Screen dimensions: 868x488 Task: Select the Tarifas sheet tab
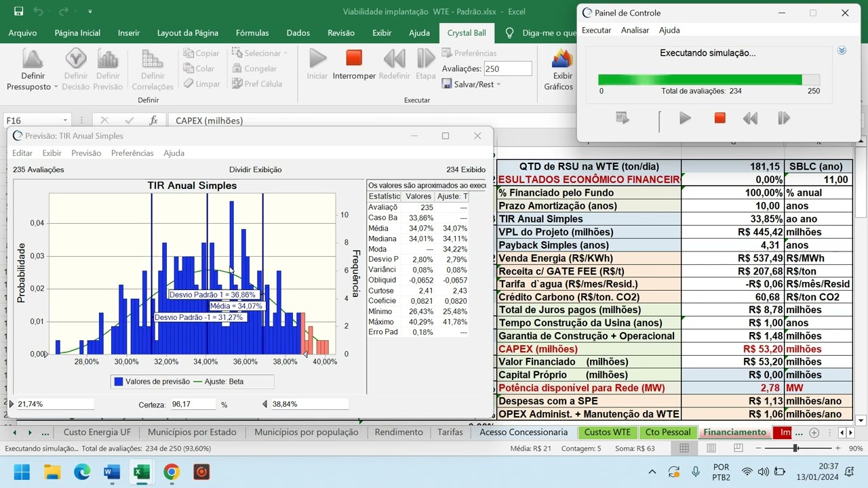[x=450, y=432]
